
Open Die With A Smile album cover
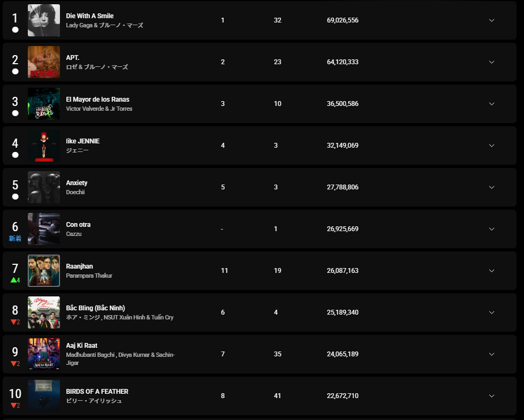pos(44,20)
